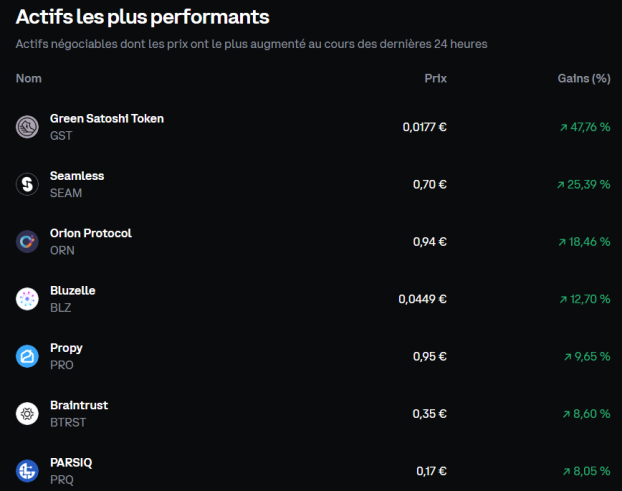Viewport: 622px width, 491px height.
Task: Select the Bluzelle BLZ logo icon
Action: click(x=27, y=299)
